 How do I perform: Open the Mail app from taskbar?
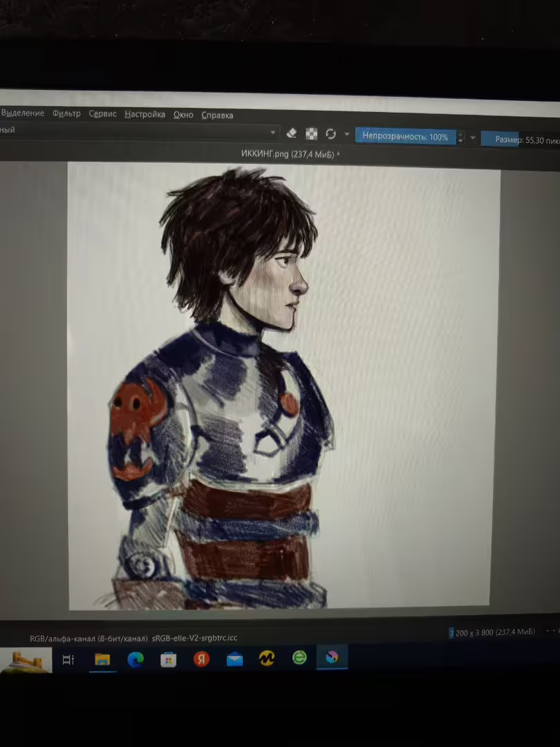point(234,659)
